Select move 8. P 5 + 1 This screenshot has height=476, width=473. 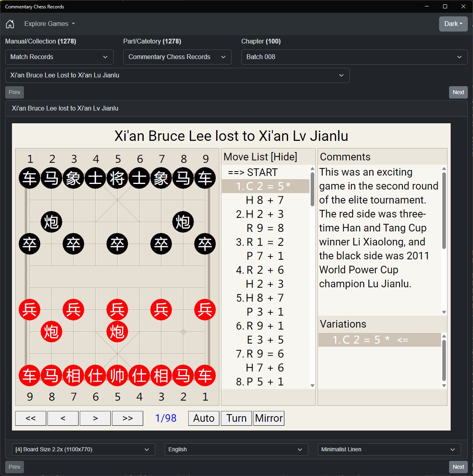pyautogui.click(x=266, y=381)
